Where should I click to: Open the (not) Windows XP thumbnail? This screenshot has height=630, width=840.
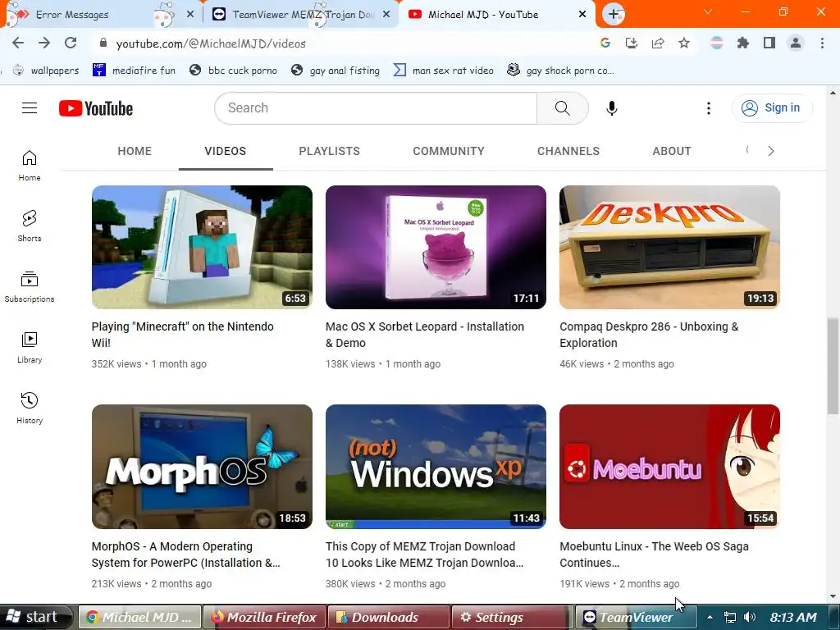pyautogui.click(x=436, y=467)
